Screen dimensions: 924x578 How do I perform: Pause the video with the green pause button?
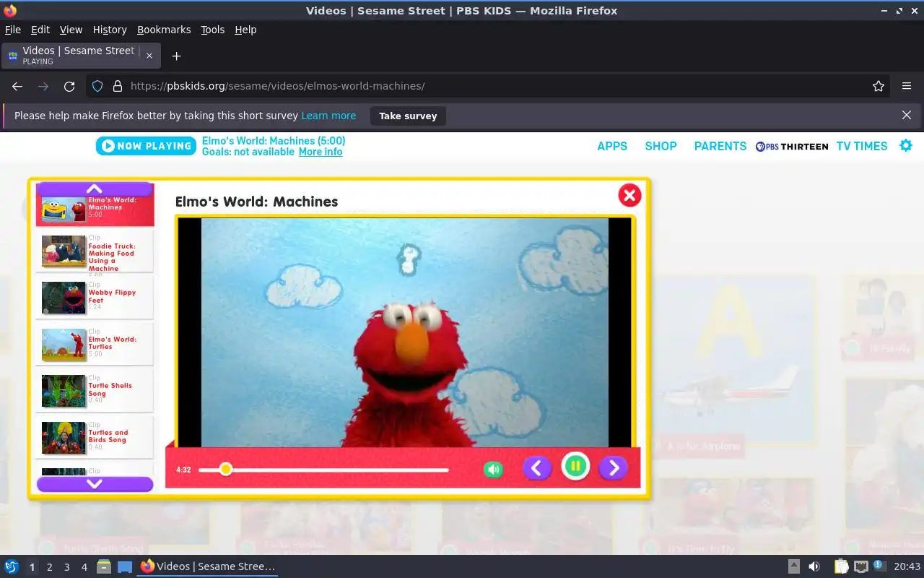575,466
